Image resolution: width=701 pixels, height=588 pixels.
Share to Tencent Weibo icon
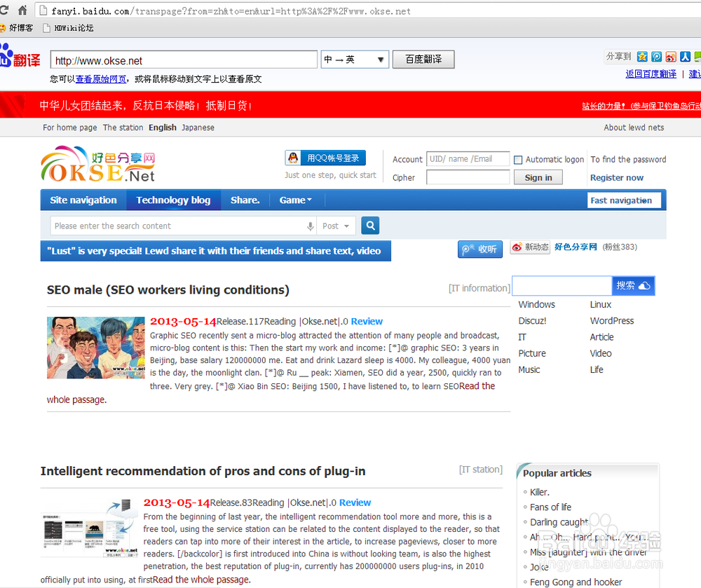[656, 57]
